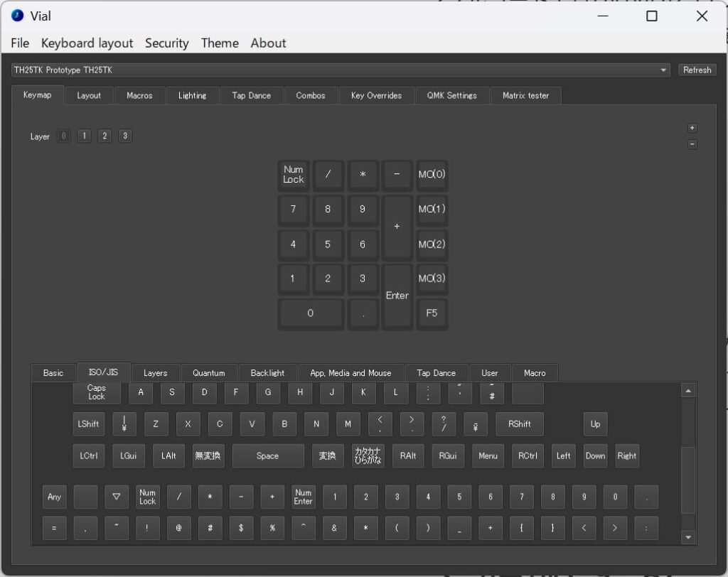Pick the @ symbol keycode
The height and width of the screenshot is (577, 728).
[x=178, y=528]
